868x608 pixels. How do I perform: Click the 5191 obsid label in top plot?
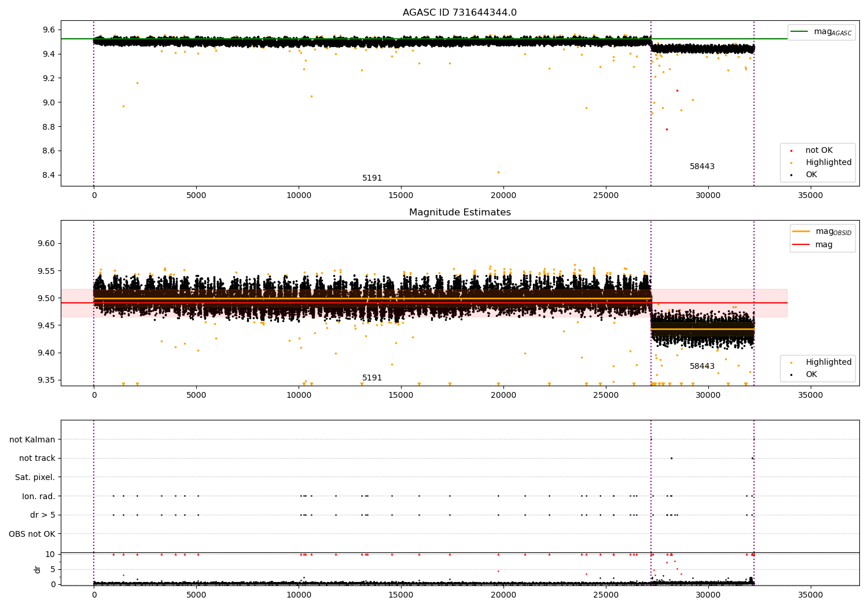[x=372, y=178]
